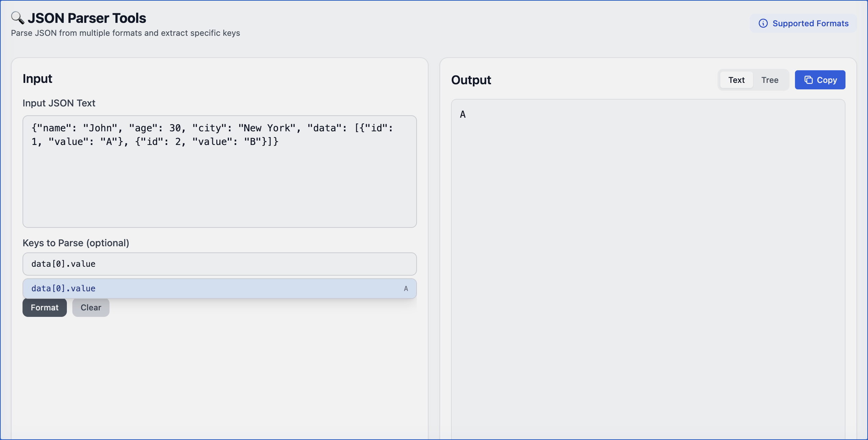Image resolution: width=868 pixels, height=440 pixels.
Task: Click the A value badge on result row
Action: [405, 289]
